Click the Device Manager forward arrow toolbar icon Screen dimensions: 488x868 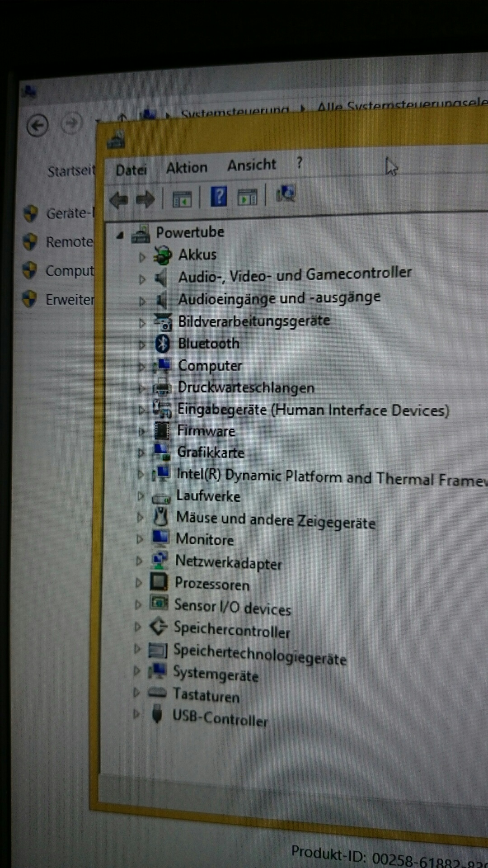tap(145, 199)
